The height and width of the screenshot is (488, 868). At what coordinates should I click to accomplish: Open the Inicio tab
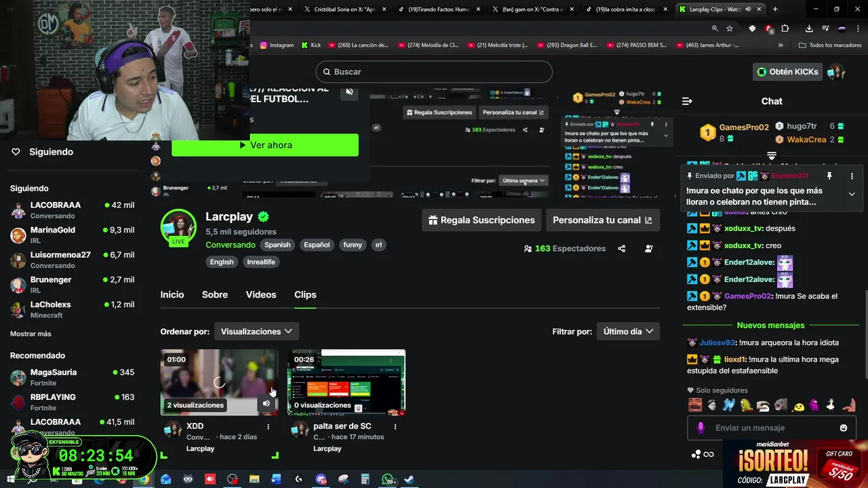[172, 295]
